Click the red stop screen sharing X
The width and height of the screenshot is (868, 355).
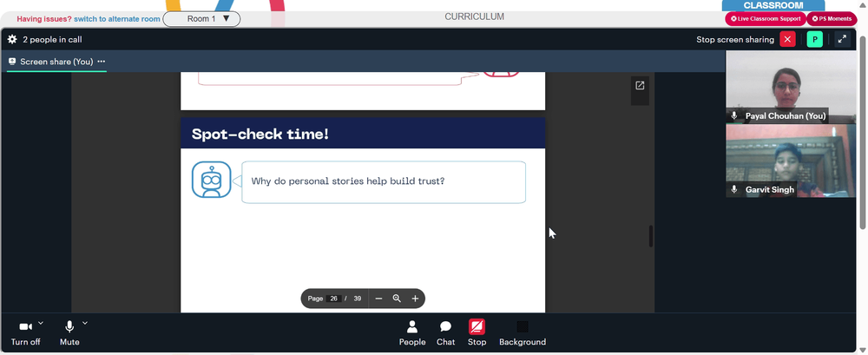[x=787, y=39]
